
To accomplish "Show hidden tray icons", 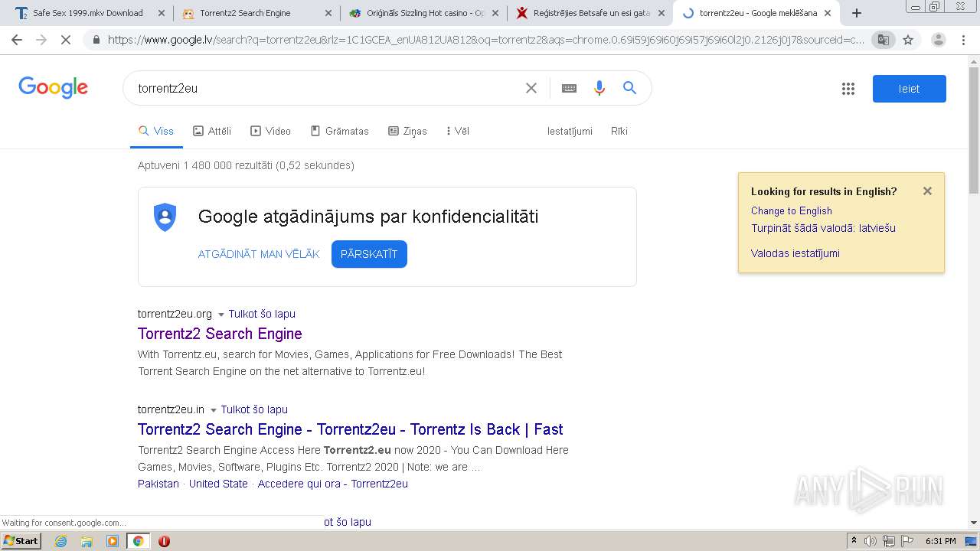I will pos(854,541).
